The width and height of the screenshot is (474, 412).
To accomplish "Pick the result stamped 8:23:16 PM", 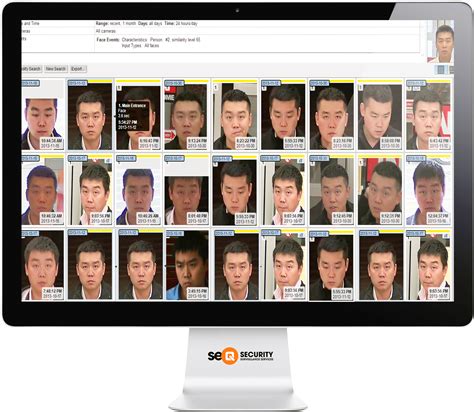I will pyautogui.click(x=331, y=115).
